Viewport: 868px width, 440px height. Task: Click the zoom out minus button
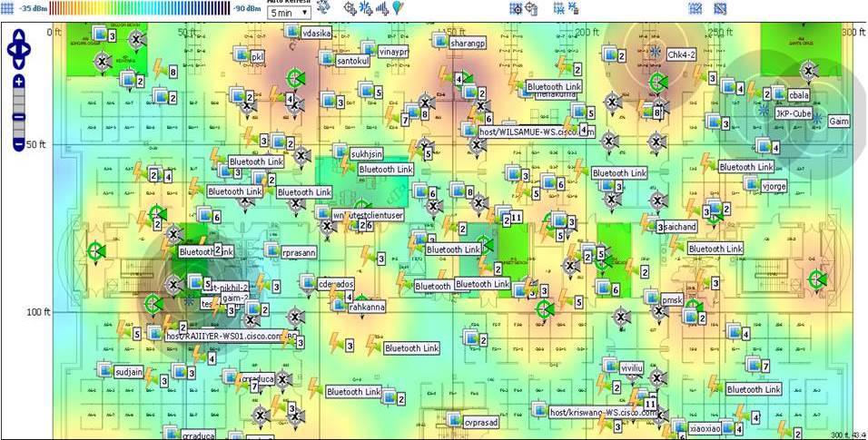point(19,144)
